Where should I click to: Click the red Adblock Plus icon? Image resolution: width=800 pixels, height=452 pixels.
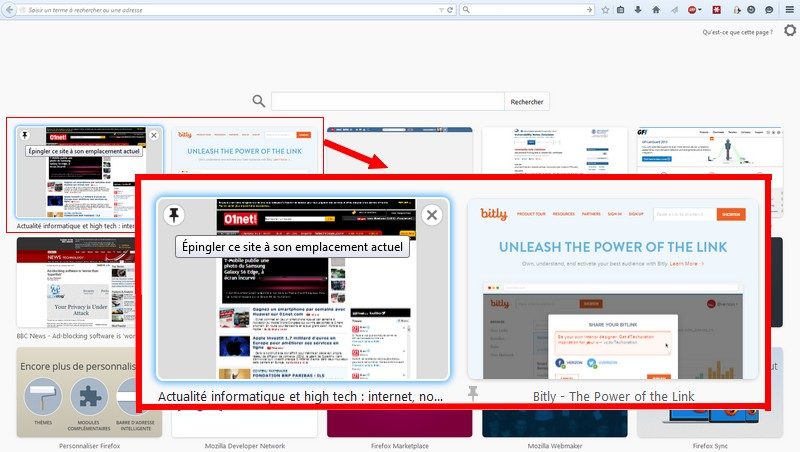click(x=691, y=10)
